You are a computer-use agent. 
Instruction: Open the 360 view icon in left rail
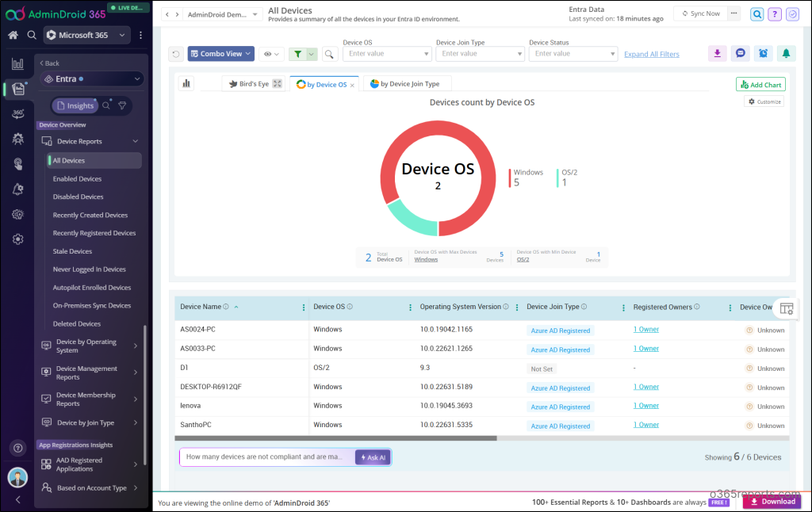(x=17, y=113)
